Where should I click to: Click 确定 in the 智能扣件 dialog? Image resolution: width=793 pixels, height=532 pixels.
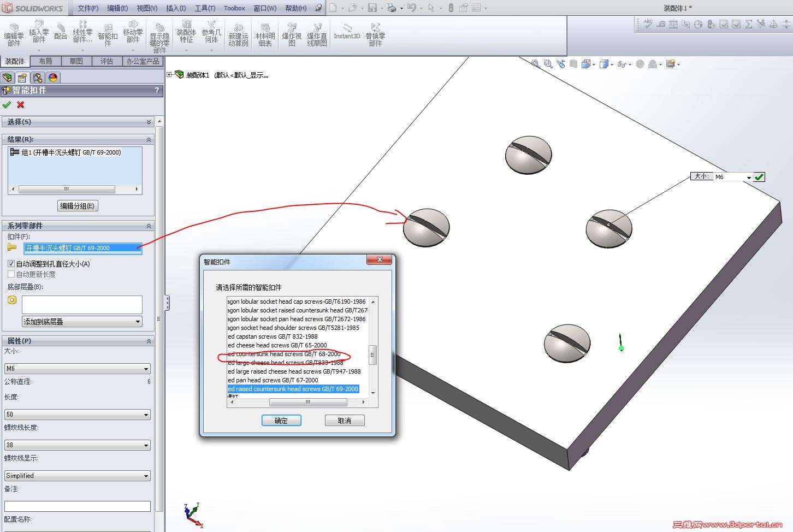281,421
